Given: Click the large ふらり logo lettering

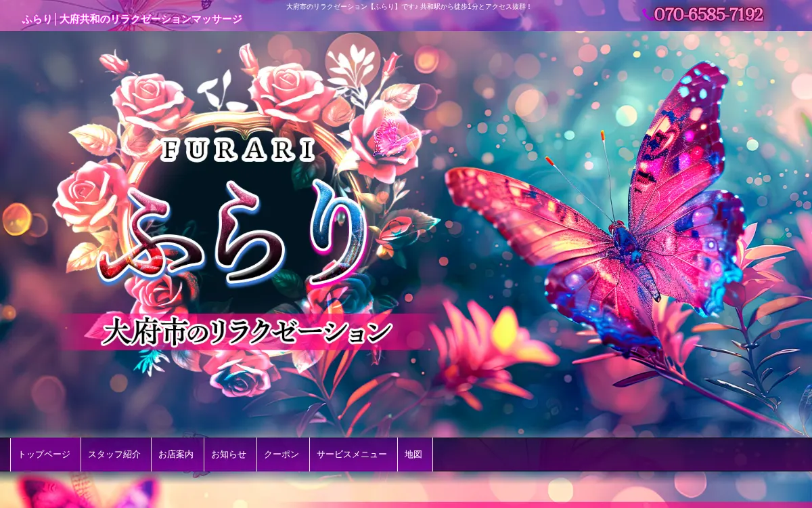Looking at the screenshot, I should [235, 234].
